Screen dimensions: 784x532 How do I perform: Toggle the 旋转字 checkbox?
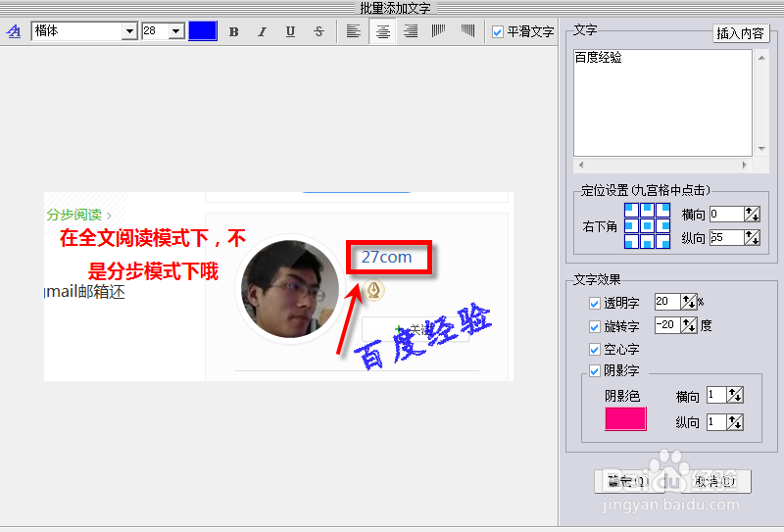[595, 327]
